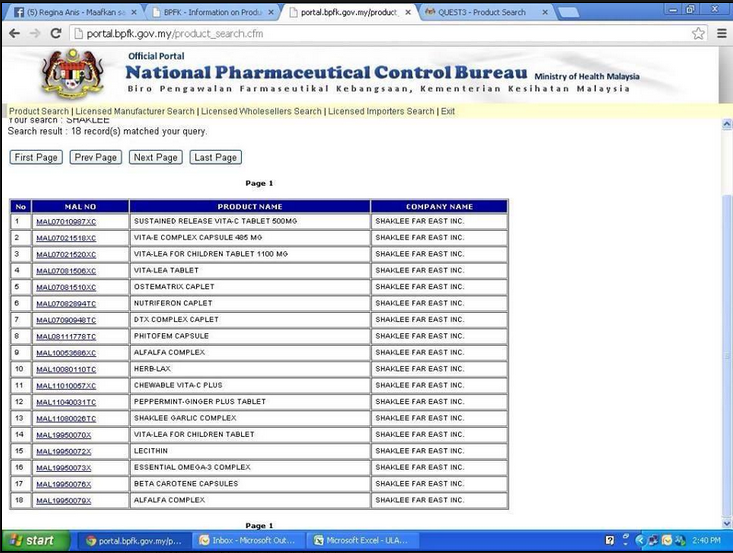Click the Outlook envelope icon in the system tray

667,541
